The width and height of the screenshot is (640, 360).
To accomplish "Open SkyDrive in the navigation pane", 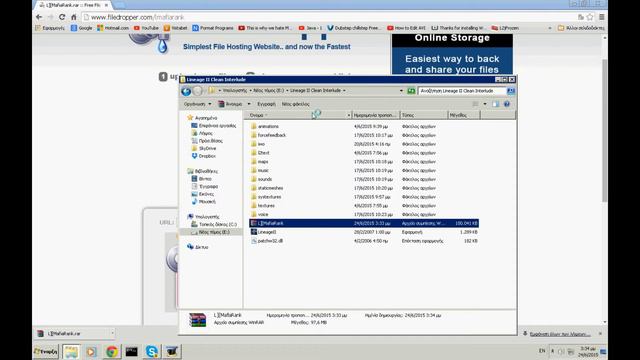I will (x=207, y=149).
